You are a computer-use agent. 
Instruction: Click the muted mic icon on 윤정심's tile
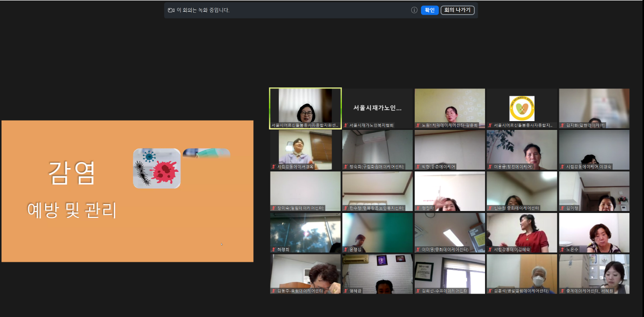[x=346, y=250]
